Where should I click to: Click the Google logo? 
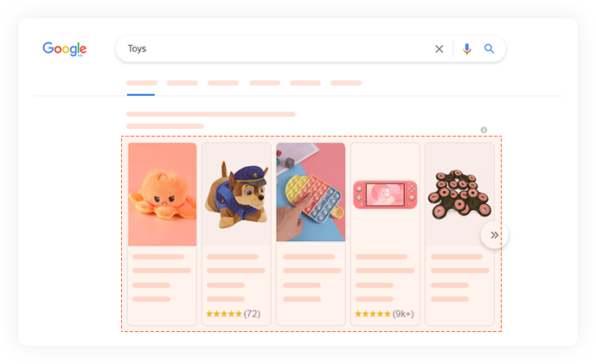point(65,49)
